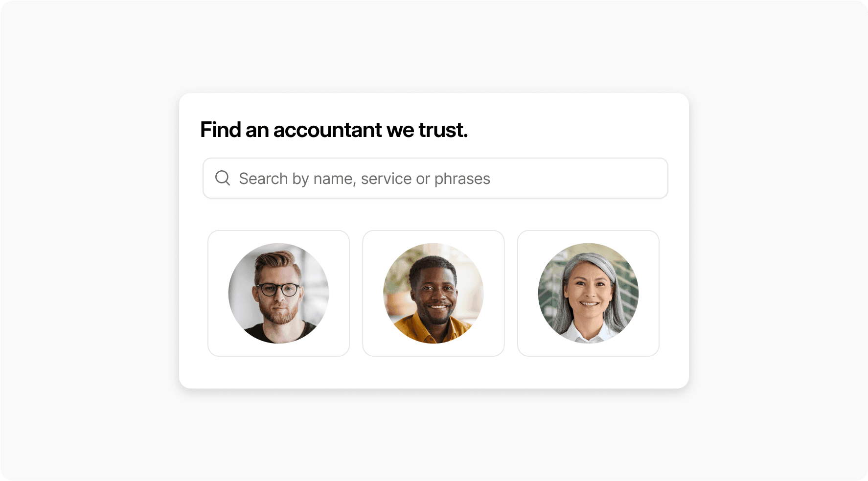This screenshot has width=868, height=481.
Task: Click the circular portrait of the center accountant
Action: [x=434, y=293]
